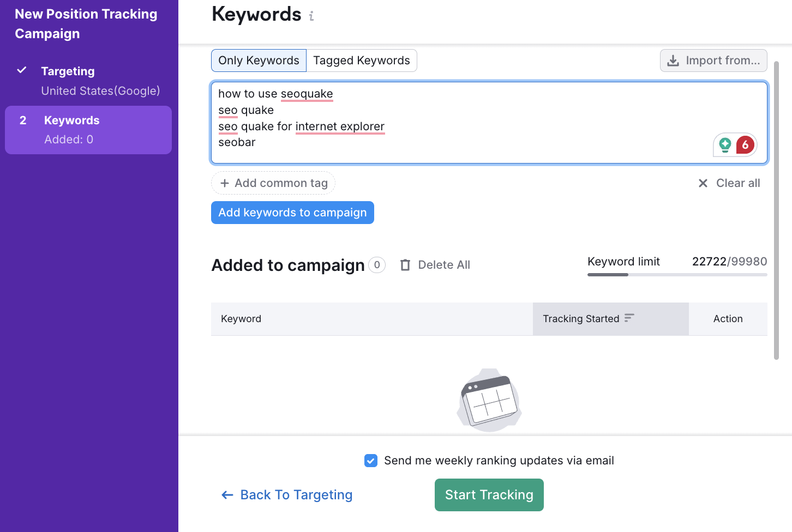Click the back arrow beside Back To Targeting

[x=227, y=495]
